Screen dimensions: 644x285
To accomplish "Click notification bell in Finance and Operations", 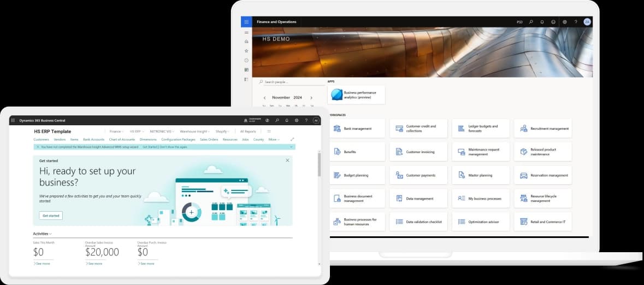I will [x=542, y=22].
